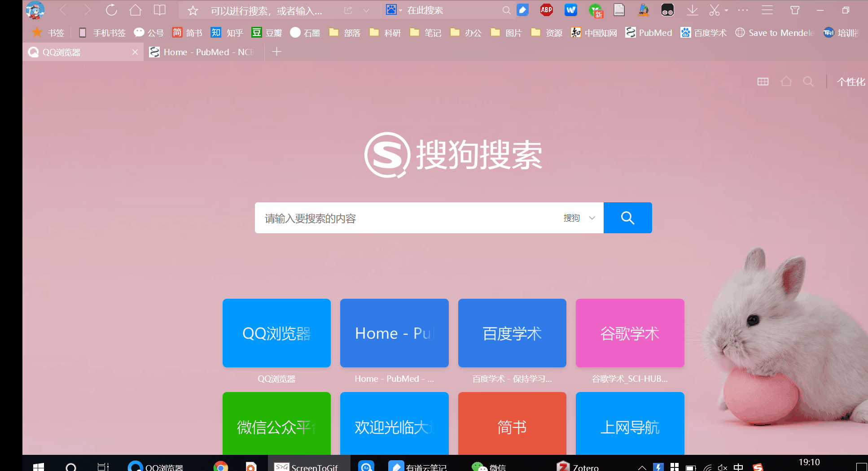The width and height of the screenshot is (868, 471).
Task: Expand the share dropdown next to address bar
Action: tap(366, 10)
